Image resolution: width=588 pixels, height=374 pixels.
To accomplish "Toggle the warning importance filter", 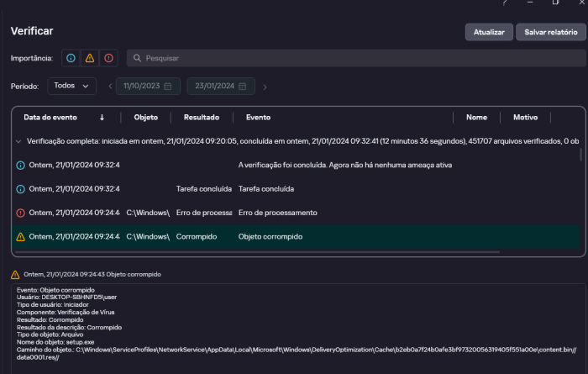I will (x=89, y=59).
